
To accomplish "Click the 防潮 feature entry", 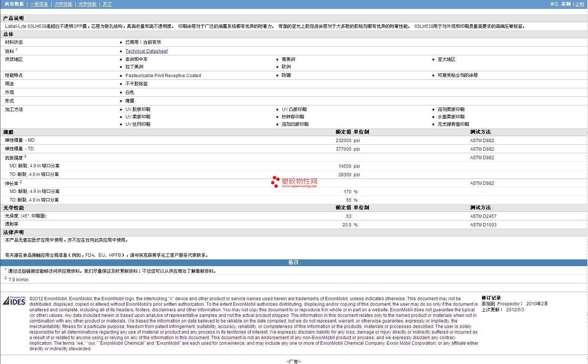I will (286, 75).
